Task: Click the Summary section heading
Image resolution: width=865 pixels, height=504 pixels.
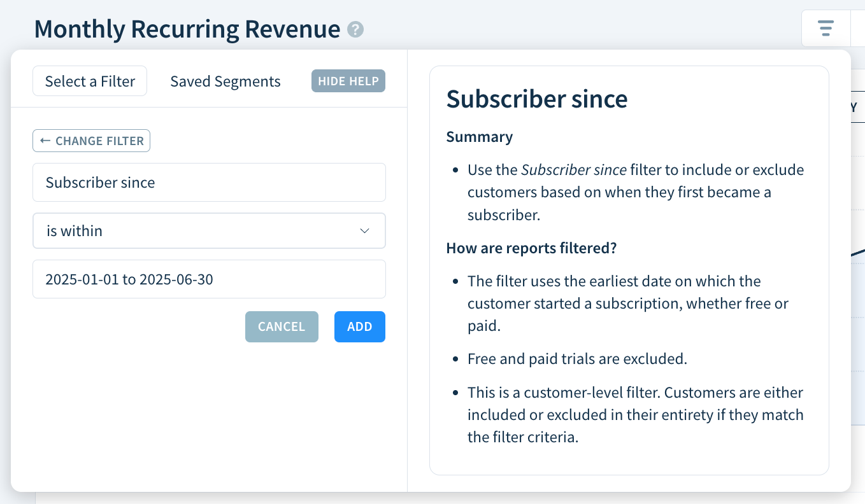Action: (x=479, y=137)
